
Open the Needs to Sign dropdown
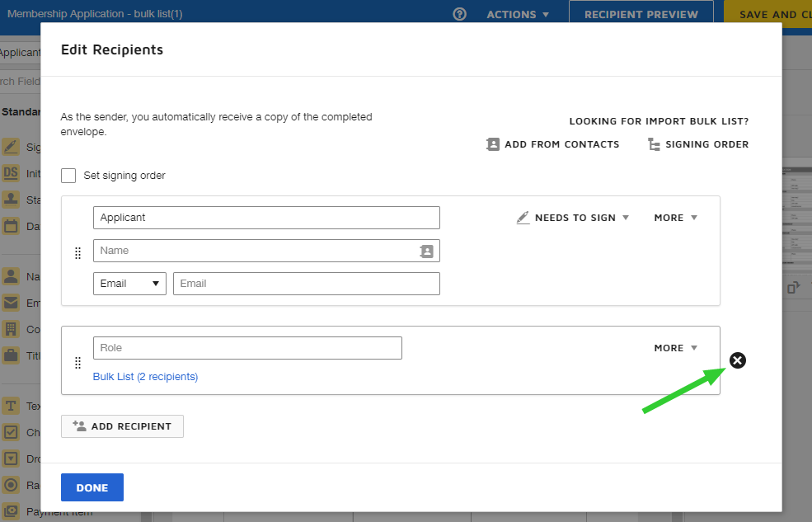pos(574,218)
